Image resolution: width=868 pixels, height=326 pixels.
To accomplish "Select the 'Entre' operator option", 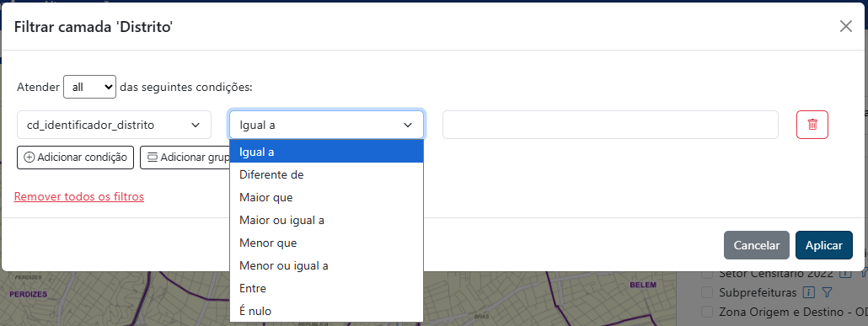I will 327,288.
